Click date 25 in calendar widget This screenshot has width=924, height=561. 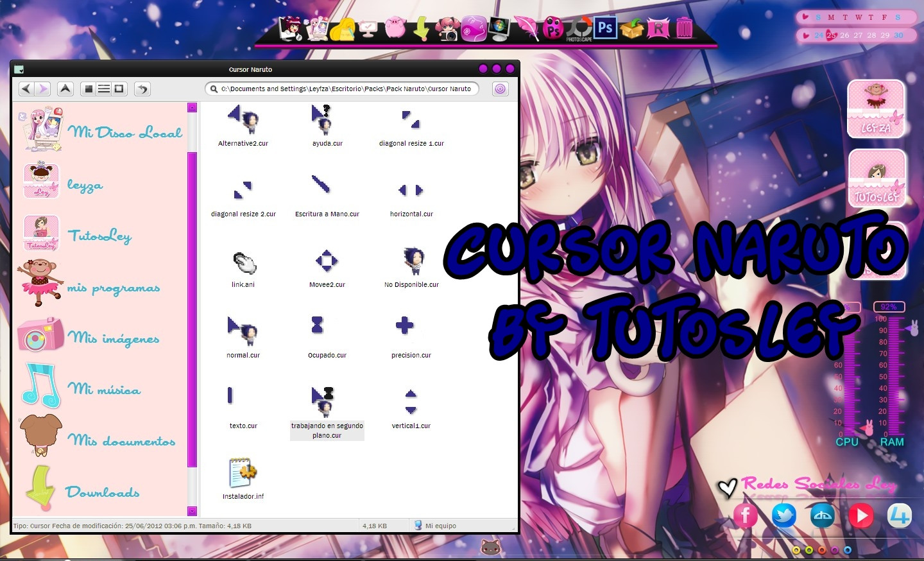(832, 35)
